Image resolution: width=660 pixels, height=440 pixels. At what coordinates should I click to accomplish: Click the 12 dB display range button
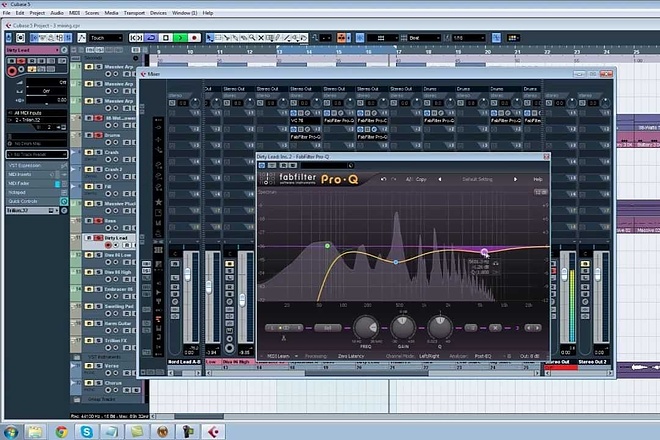540,192
